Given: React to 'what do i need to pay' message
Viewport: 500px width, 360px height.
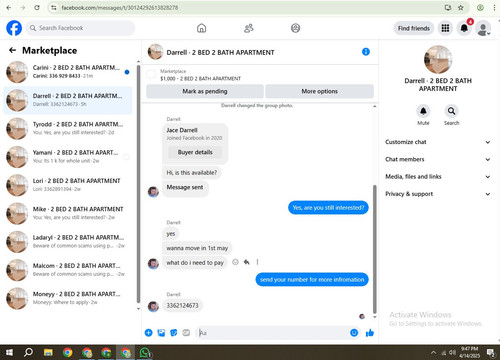Looking at the screenshot, I should (x=235, y=262).
